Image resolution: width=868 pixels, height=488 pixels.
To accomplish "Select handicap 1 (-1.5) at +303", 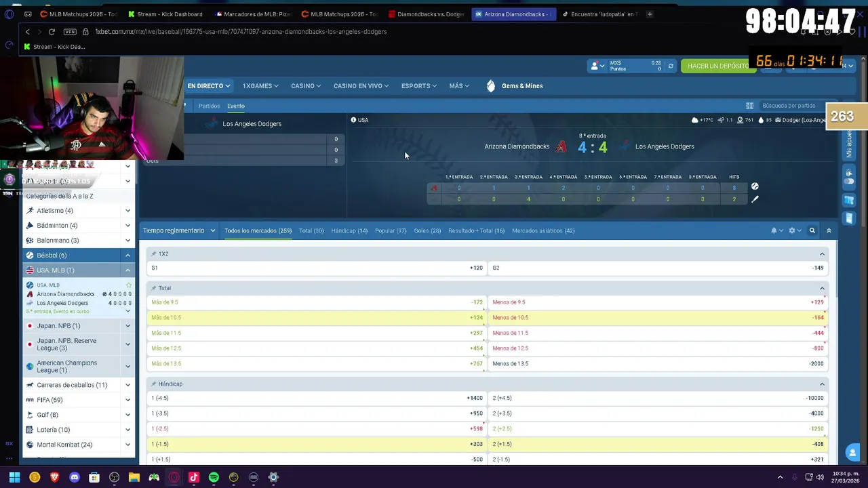I will 317,444.
